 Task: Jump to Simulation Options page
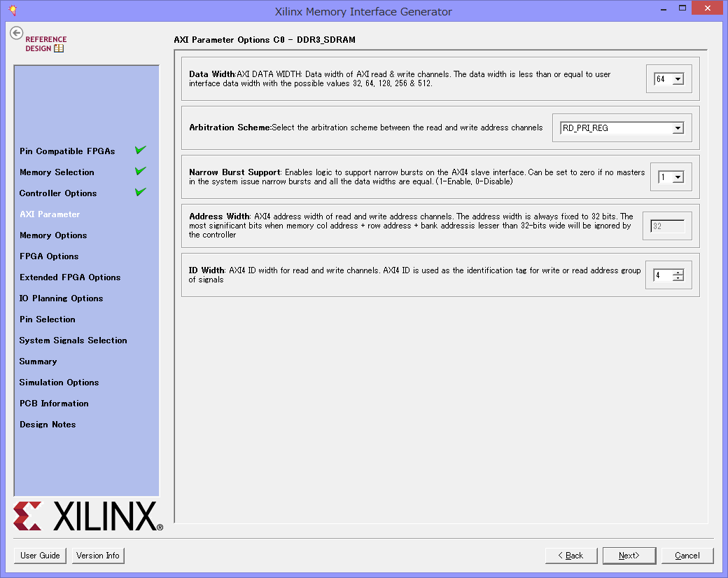point(59,383)
